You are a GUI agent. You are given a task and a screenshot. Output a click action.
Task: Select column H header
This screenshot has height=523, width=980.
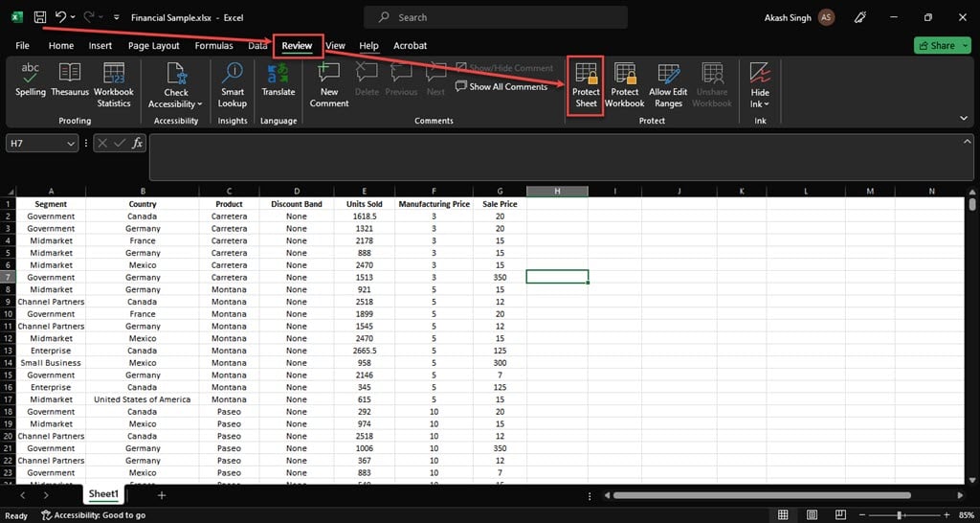[x=557, y=191]
